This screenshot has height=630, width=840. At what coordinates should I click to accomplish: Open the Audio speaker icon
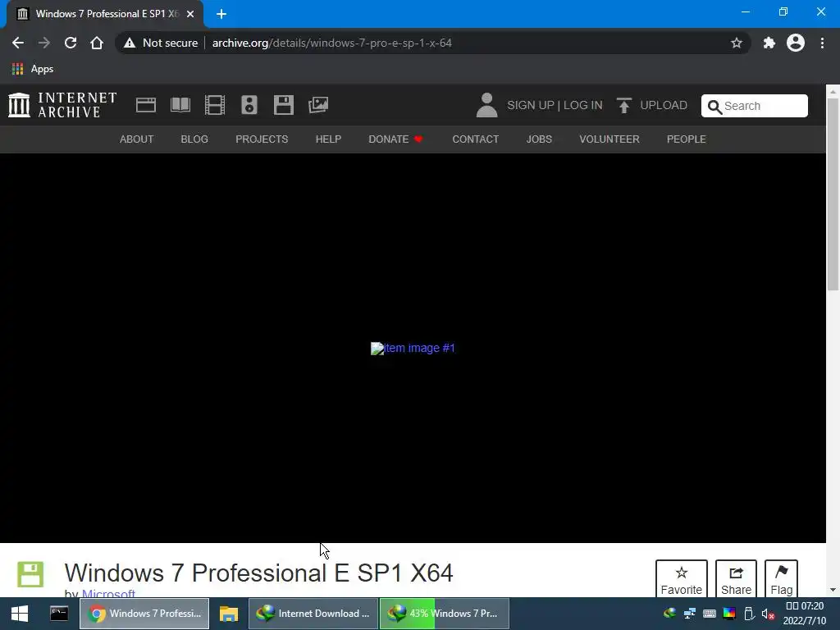point(249,105)
